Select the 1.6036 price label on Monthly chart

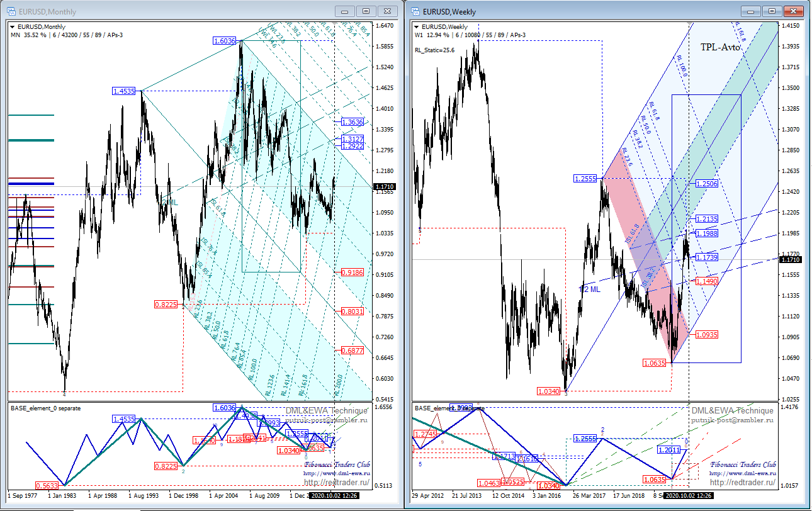(x=225, y=40)
